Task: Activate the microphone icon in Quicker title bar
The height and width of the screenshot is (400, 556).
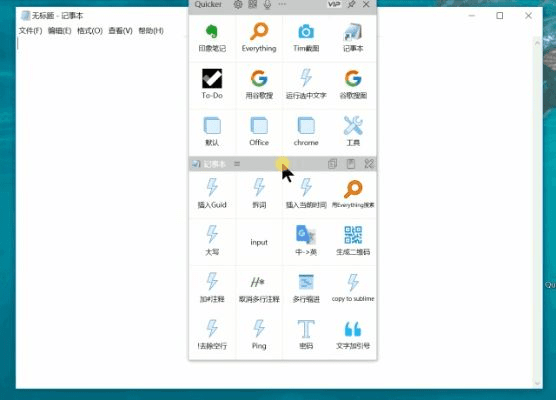Action: (267, 4)
